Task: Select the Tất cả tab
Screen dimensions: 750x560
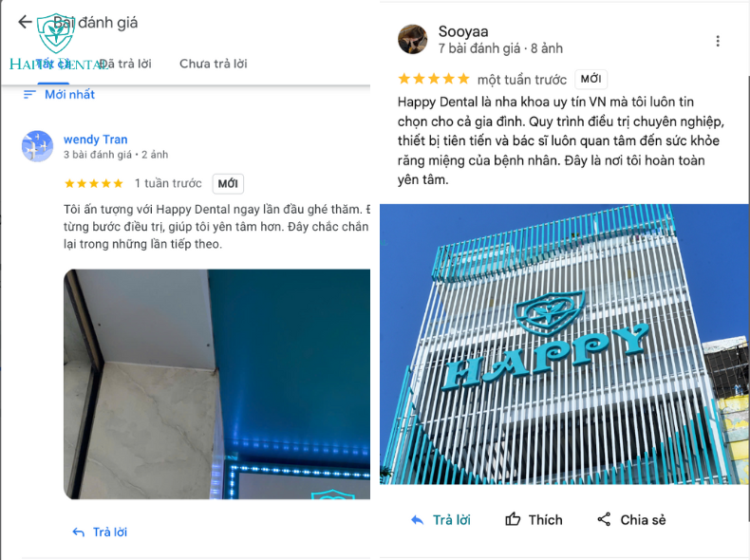Action: (x=53, y=64)
